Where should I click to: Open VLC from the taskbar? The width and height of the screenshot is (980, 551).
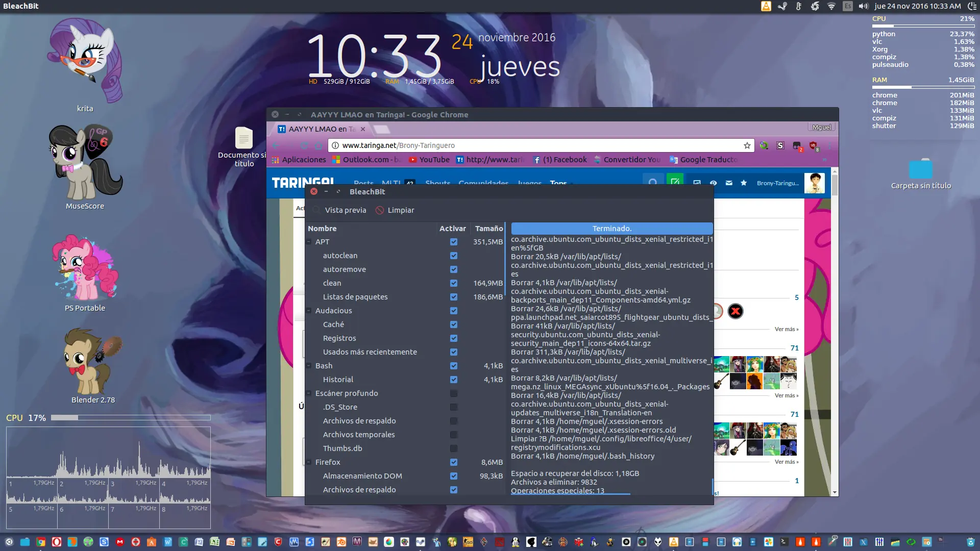[x=673, y=542]
